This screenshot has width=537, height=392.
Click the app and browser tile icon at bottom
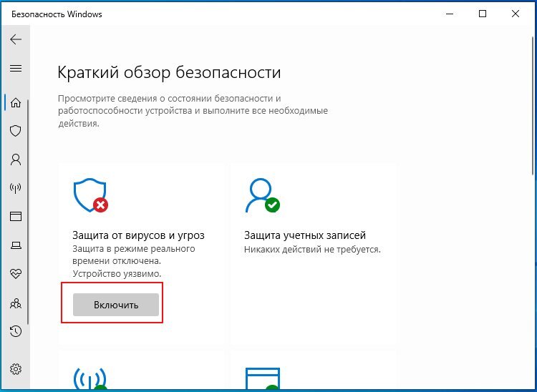tap(263, 379)
